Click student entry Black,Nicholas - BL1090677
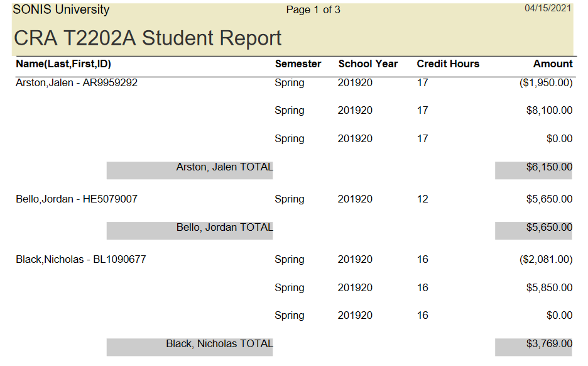This screenshot has width=588, height=366. click(x=81, y=259)
